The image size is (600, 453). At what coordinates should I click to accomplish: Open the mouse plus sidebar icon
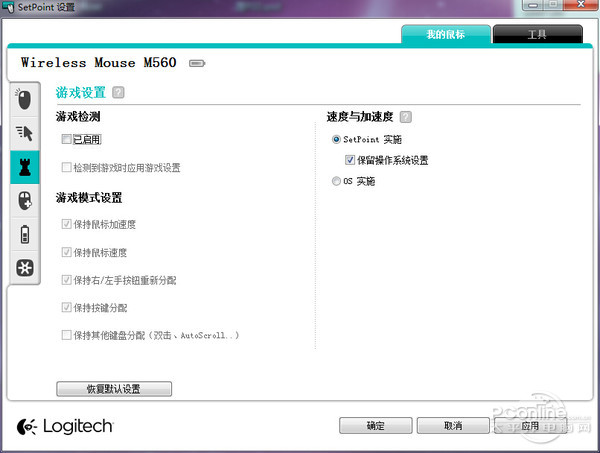[x=24, y=200]
